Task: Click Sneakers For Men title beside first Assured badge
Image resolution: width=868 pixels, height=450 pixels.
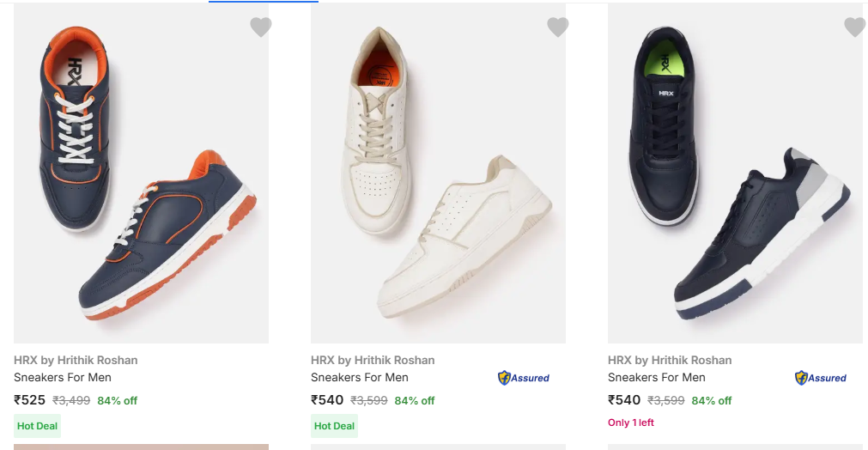Action: (360, 377)
